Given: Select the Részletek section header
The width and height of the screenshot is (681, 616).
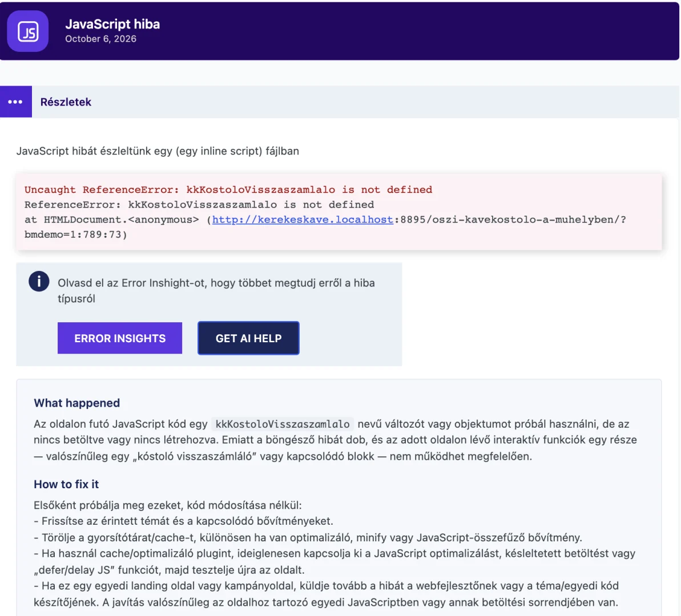Looking at the screenshot, I should pyautogui.click(x=340, y=102).
